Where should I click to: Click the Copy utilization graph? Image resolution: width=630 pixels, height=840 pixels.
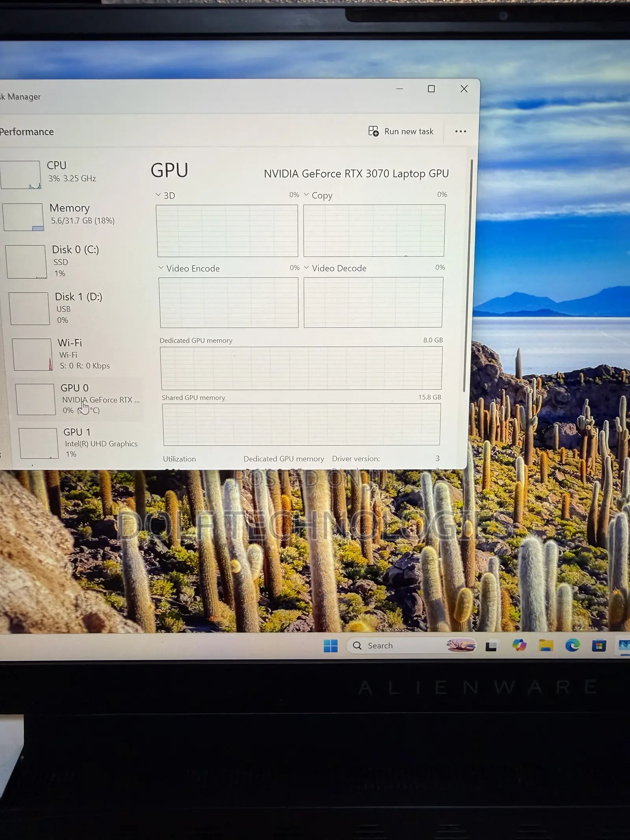(x=374, y=230)
